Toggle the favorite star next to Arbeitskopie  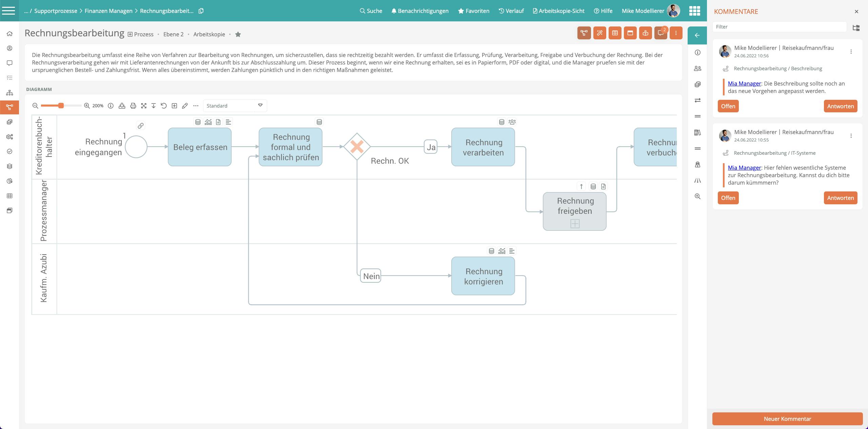coord(238,34)
